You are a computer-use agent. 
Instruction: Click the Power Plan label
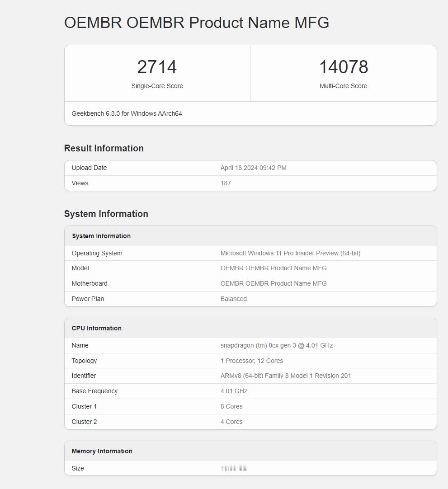click(88, 299)
